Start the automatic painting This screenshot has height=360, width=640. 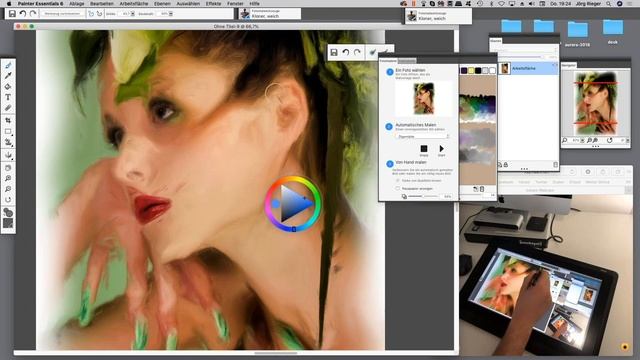[x=441, y=149]
